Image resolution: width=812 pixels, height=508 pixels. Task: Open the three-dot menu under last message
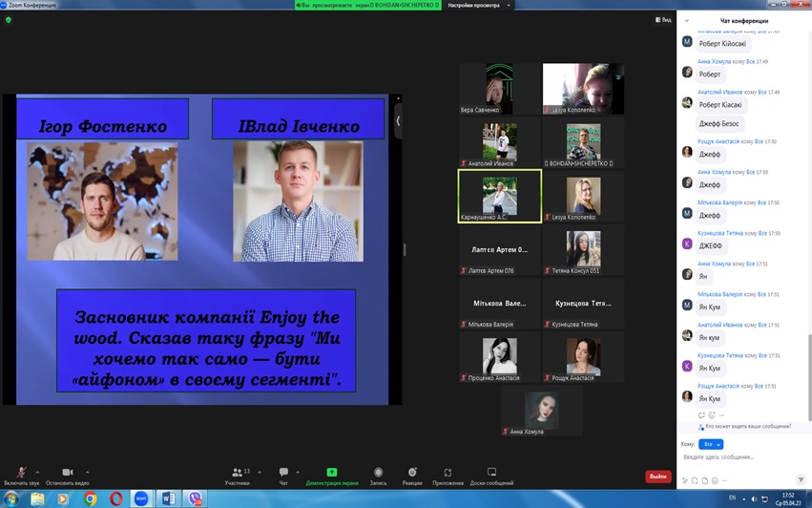722,415
